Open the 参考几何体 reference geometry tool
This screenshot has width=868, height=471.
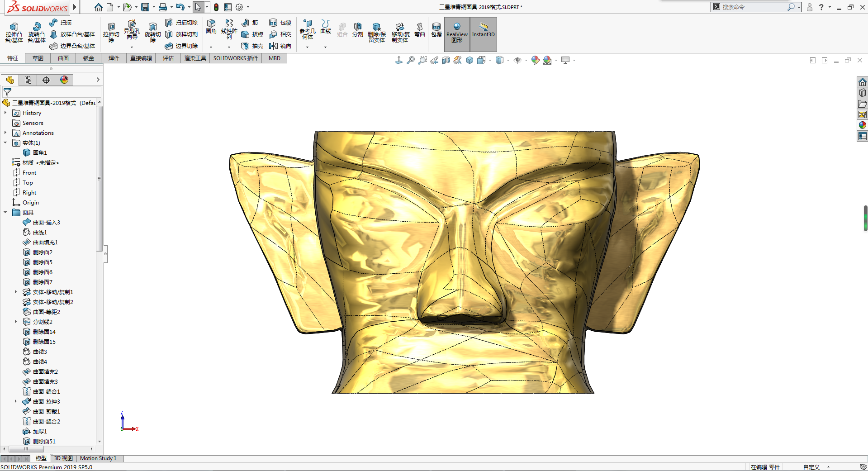coord(308,29)
